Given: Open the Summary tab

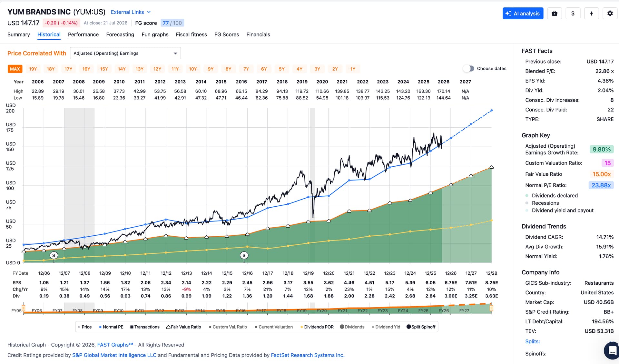Looking at the screenshot, I should click(x=19, y=34).
